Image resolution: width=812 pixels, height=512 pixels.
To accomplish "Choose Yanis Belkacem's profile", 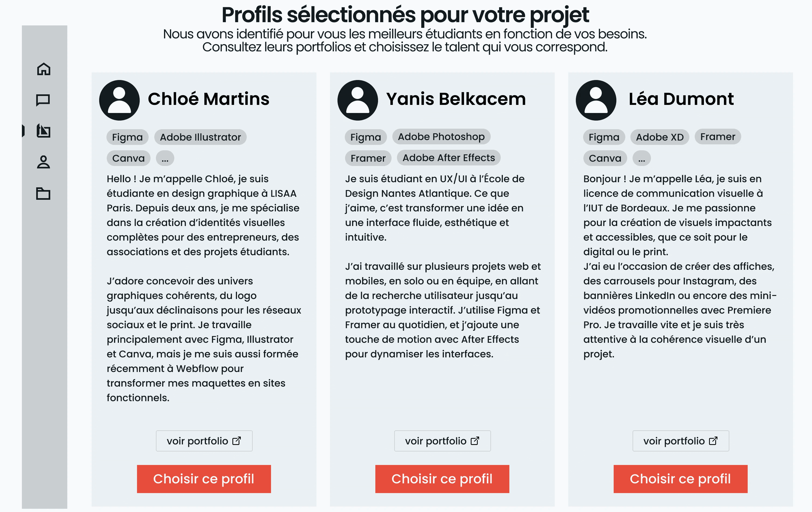I will (x=442, y=479).
